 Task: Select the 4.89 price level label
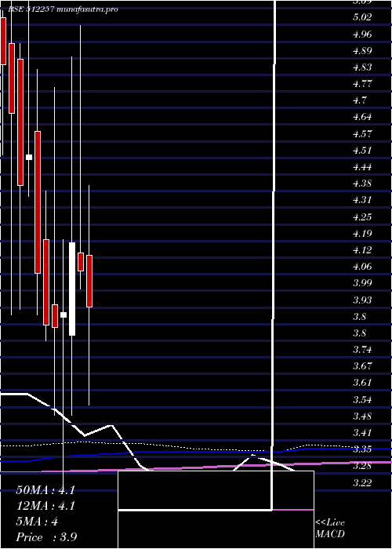click(362, 51)
